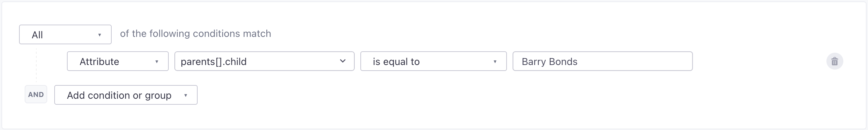Screen dimensions: 868x130
Task: Click the 'All' label text
Action: coord(37,35)
